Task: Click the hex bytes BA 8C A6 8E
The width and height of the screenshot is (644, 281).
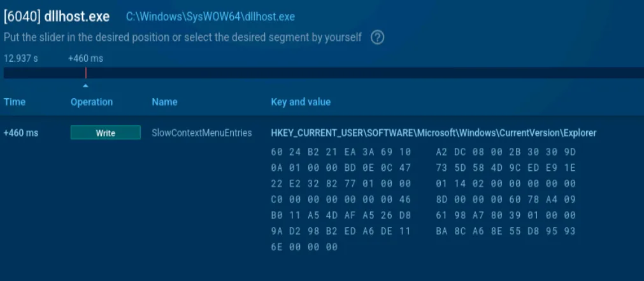Action: [469, 231]
